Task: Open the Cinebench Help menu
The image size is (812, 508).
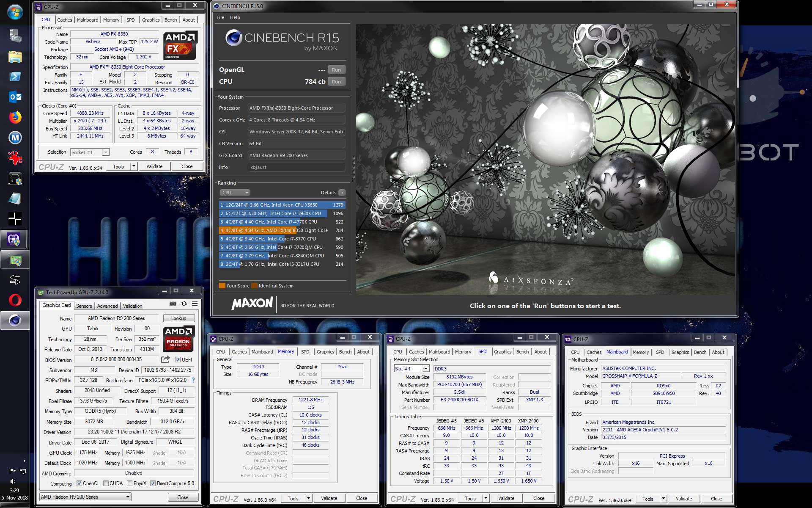Action: pyautogui.click(x=235, y=17)
